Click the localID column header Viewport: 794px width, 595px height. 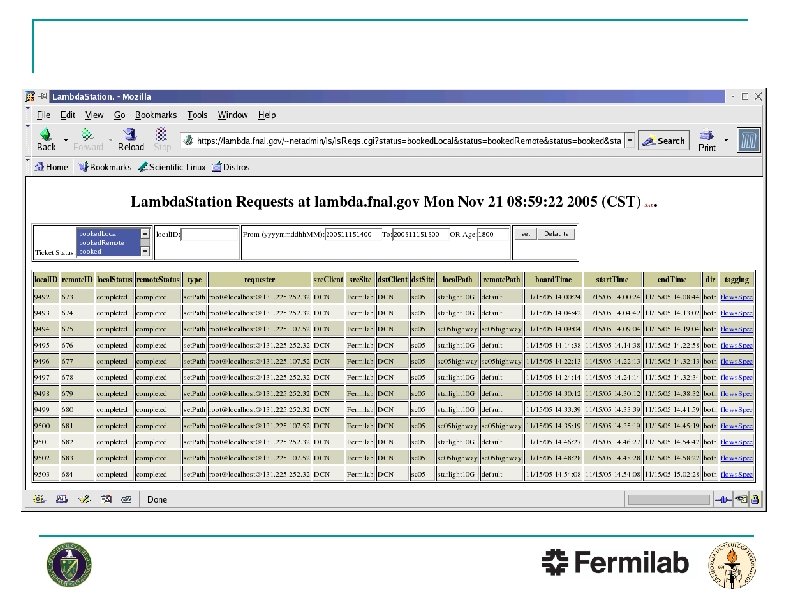point(46,279)
